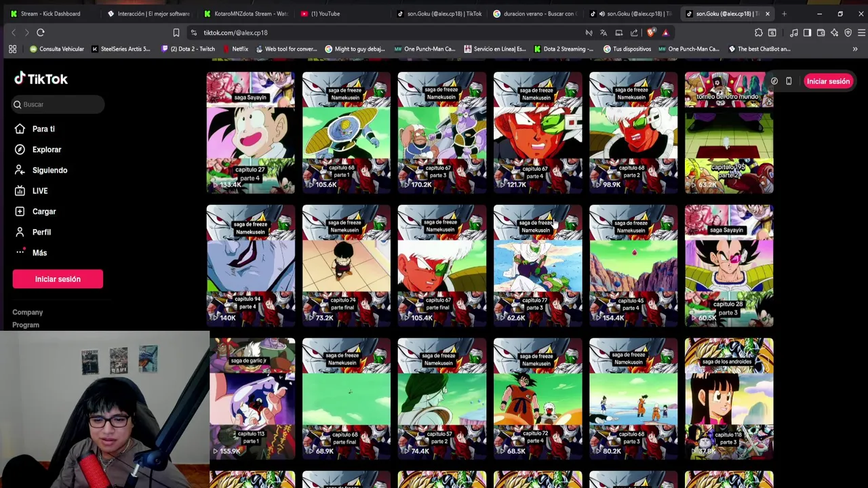Open video thumbnail with 133.4K views
The height and width of the screenshot is (488, 868).
[250, 133]
